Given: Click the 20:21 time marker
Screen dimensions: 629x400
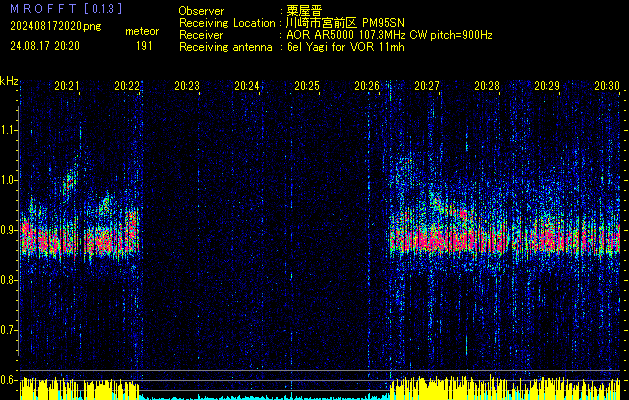Looking at the screenshot, I should pyautogui.click(x=67, y=87).
